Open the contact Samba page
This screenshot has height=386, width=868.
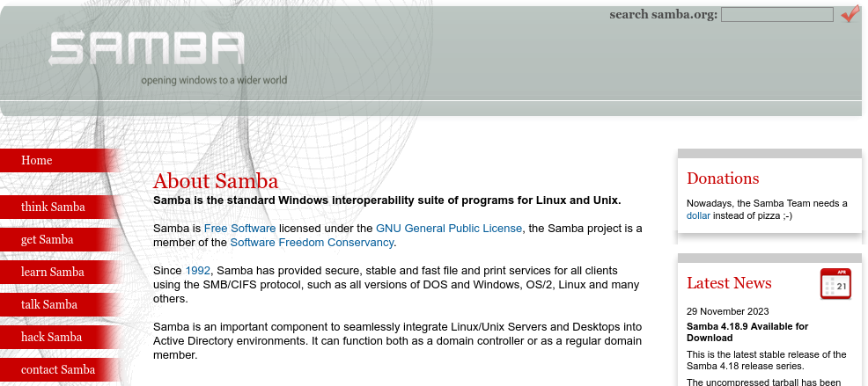click(58, 369)
